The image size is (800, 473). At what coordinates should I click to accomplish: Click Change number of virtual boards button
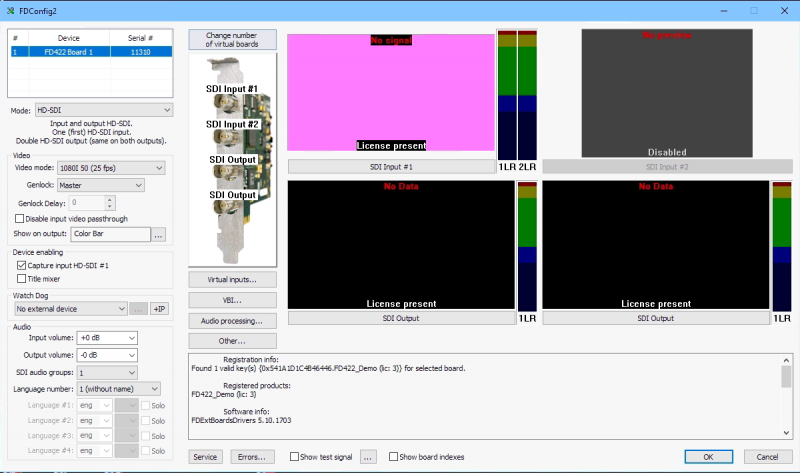click(233, 40)
